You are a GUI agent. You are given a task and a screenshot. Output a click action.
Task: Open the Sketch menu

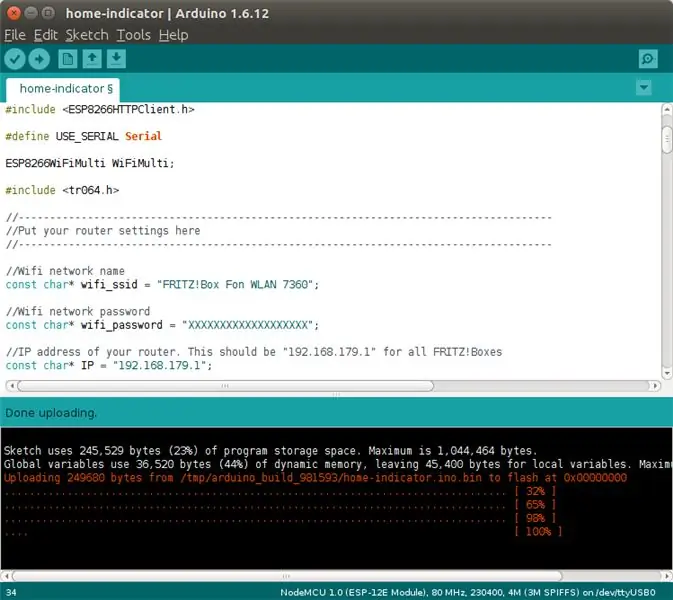87,35
